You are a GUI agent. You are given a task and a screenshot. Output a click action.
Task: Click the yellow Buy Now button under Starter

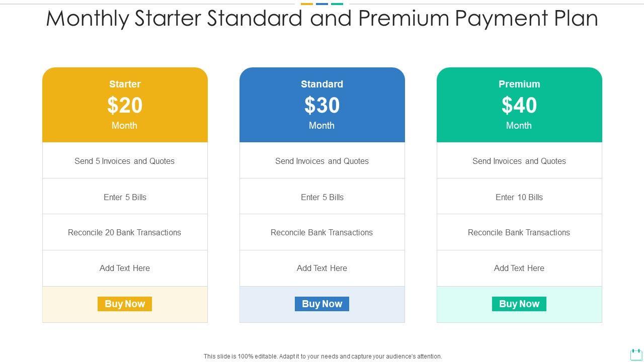pos(125,304)
